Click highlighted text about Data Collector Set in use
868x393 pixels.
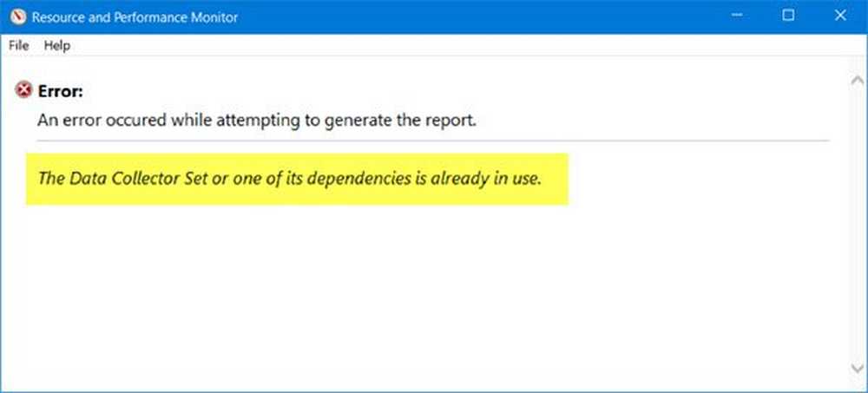(290, 179)
